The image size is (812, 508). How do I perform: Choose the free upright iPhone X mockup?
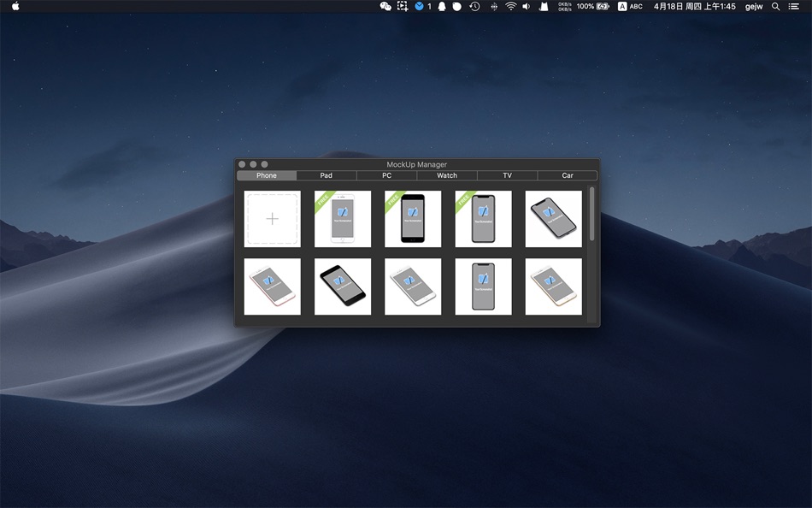(483, 219)
